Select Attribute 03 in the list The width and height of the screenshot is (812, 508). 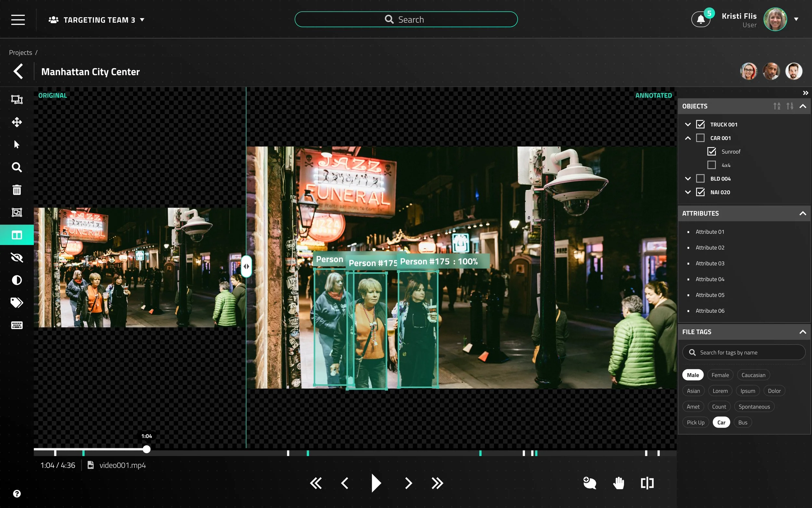(710, 263)
